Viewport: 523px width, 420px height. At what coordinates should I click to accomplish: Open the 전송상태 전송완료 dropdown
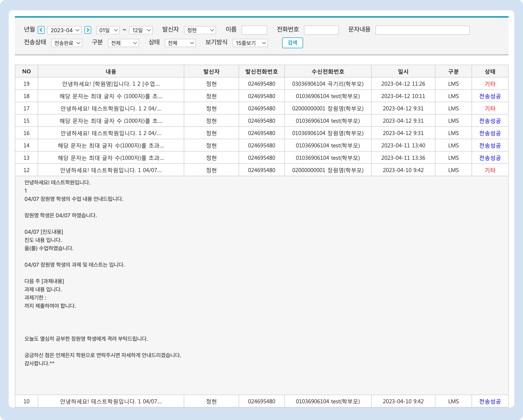67,43
